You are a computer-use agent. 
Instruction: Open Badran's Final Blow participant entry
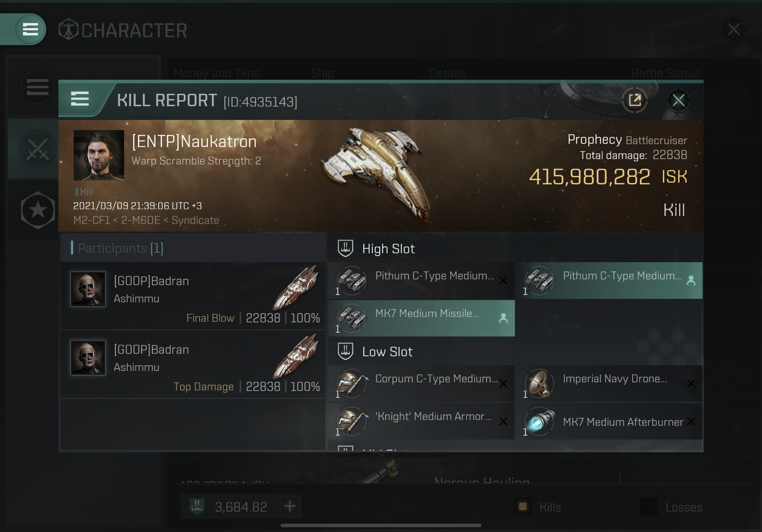(193, 296)
